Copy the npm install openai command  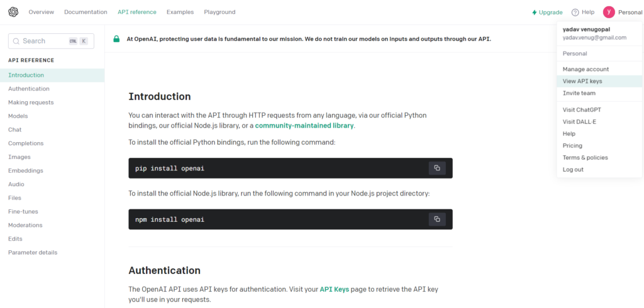pyautogui.click(x=437, y=219)
